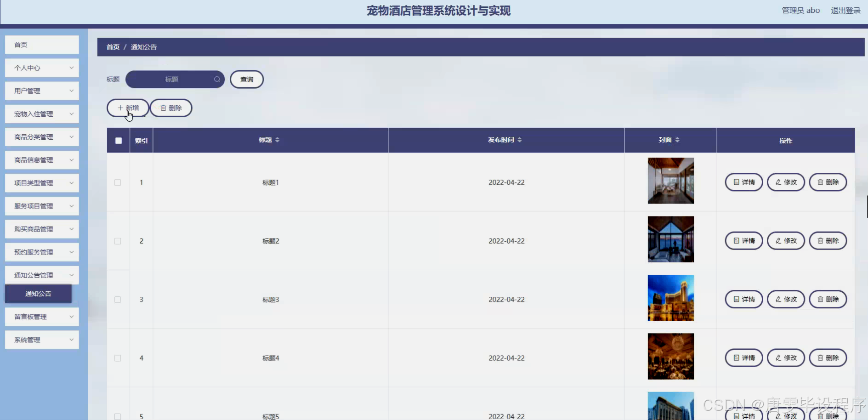Expand the 商品分类管理 sidebar menu
This screenshot has width=868, height=420.
(42, 137)
